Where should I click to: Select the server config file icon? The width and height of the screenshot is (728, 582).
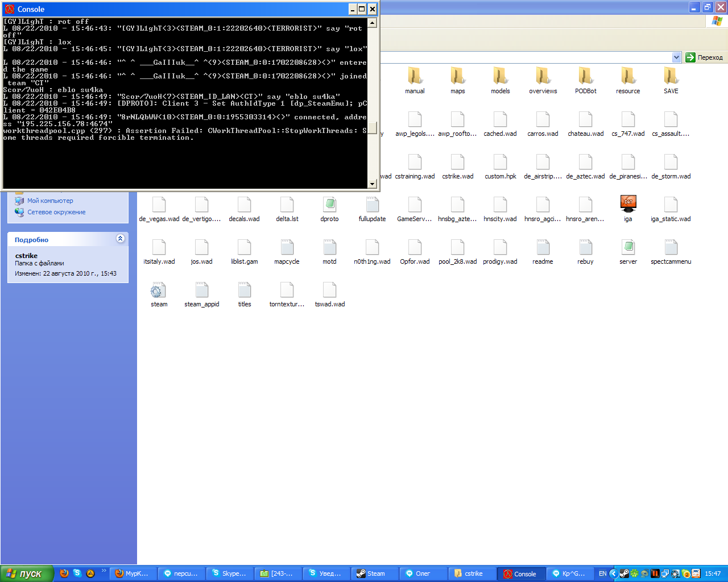point(628,247)
